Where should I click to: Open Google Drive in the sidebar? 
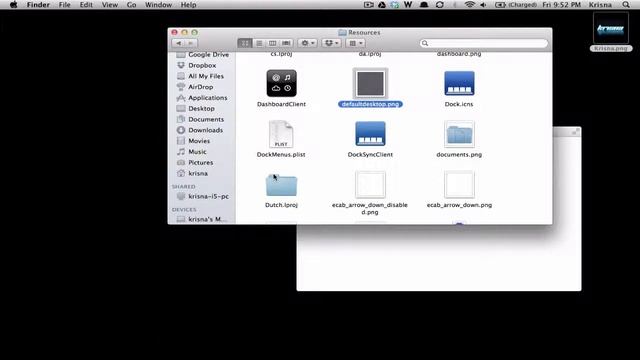coord(202,55)
